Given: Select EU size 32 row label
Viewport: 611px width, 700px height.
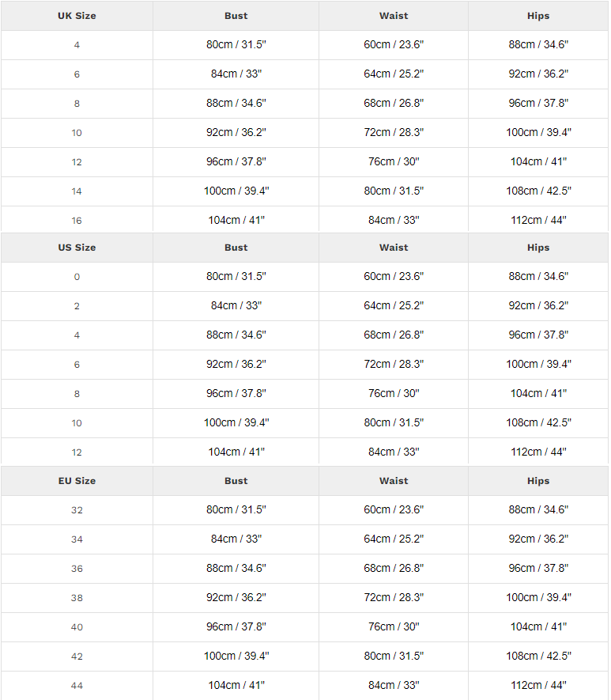Looking at the screenshot, I should [77, 510].
